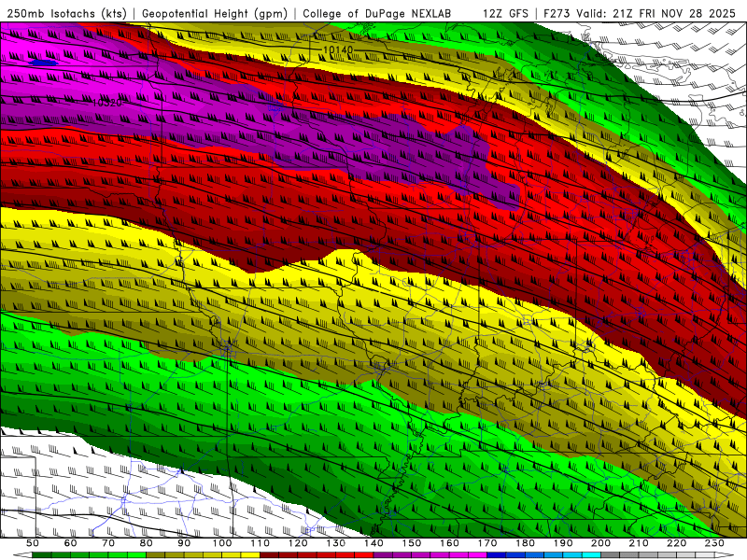Click the '190' value on the color scale
The width and height of the screenshot is (747, 560).
pyautogui.click(x=563, y=543)
